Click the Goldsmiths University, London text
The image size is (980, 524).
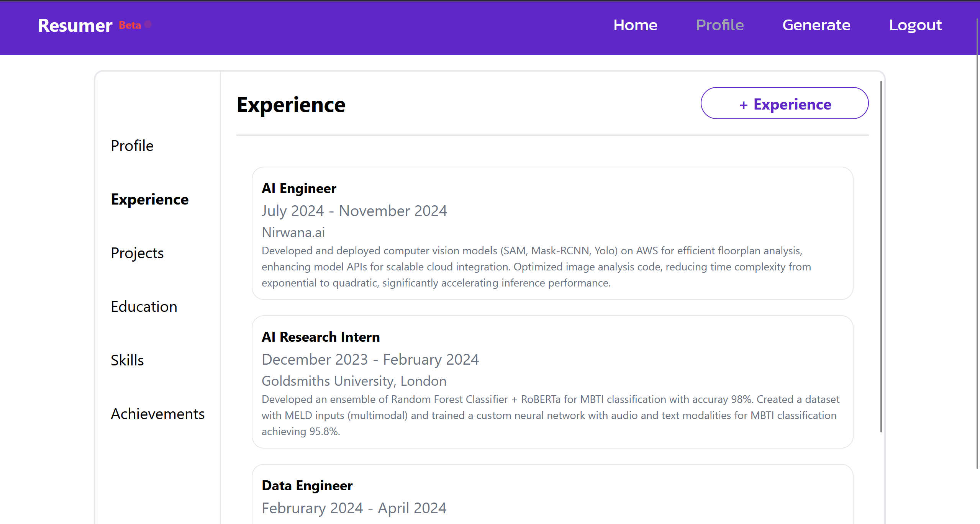(354, 381)
